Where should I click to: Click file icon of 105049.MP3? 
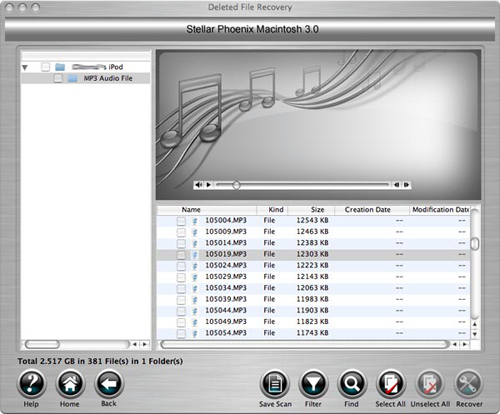[195, 322]
